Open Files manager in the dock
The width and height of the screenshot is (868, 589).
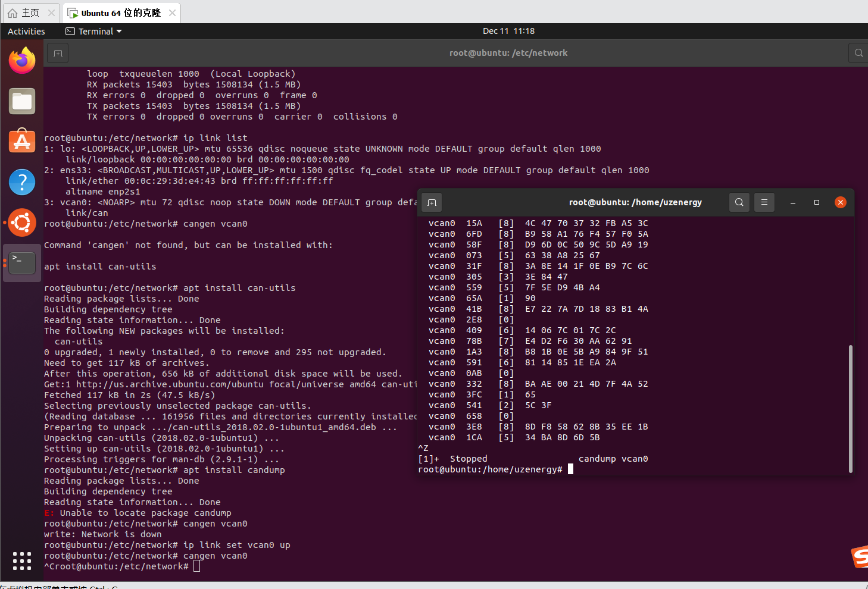(22, 101)
